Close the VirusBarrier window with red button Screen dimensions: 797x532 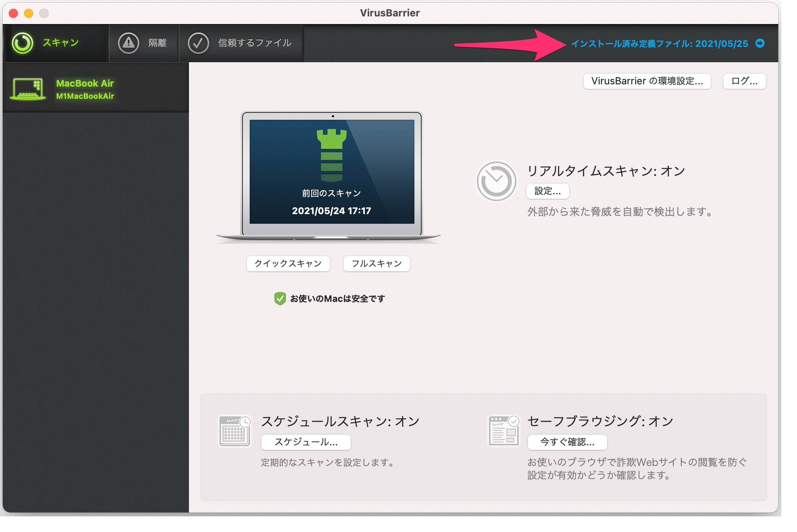coord(13,13)
